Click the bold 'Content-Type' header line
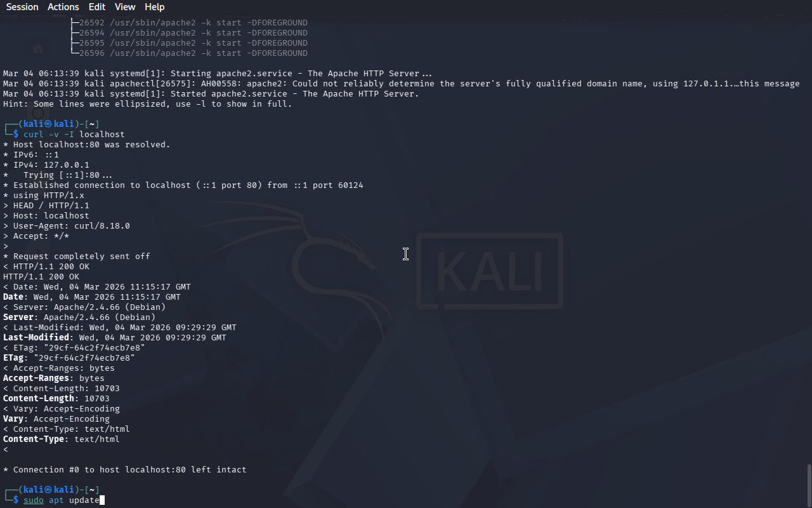Image resolution: width=812 pixels, height=508 pixels. point(61,439)
